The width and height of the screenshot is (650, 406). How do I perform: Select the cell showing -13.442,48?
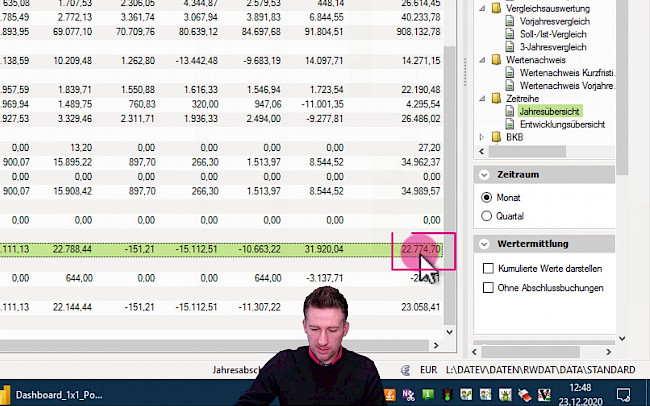(196, 61)
